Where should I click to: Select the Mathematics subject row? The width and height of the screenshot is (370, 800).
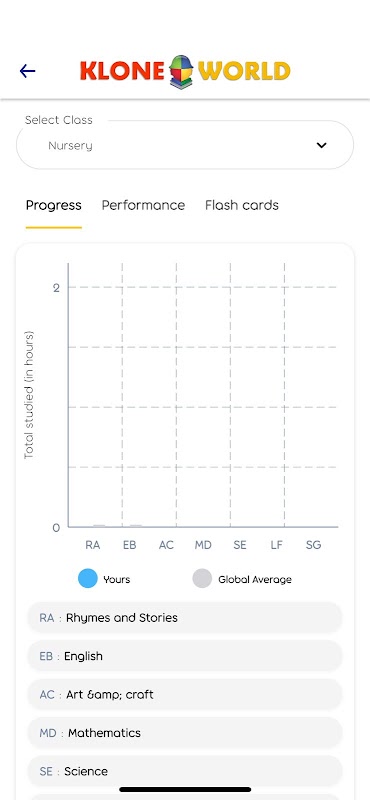[x=185, y=733]
